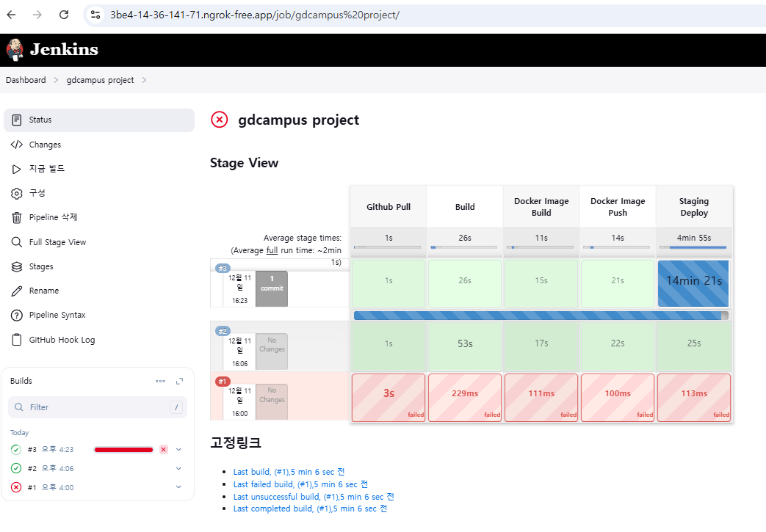766x532 pixels.
Task: Click the Status document icon in sidebar
Action: point(17,120)
